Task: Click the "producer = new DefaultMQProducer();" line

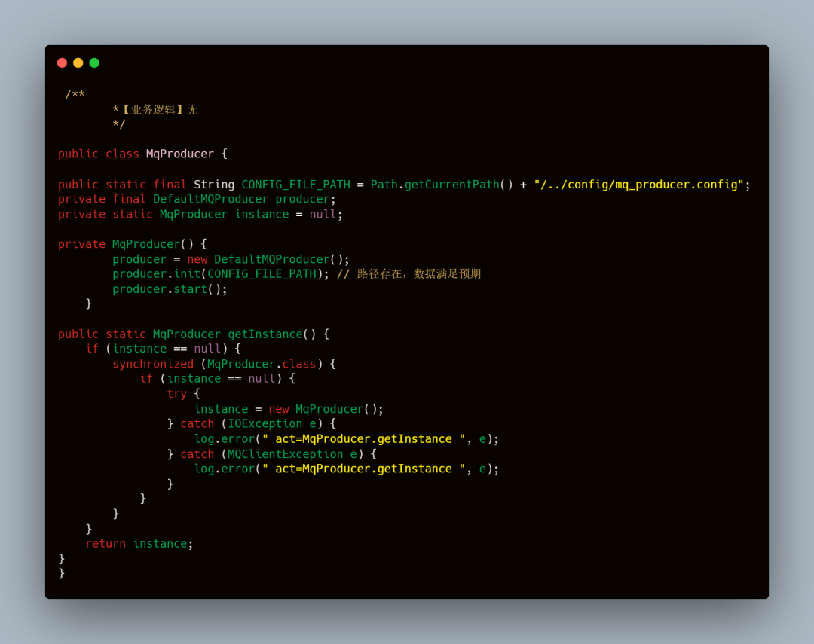Action: (x=231, y=259)
